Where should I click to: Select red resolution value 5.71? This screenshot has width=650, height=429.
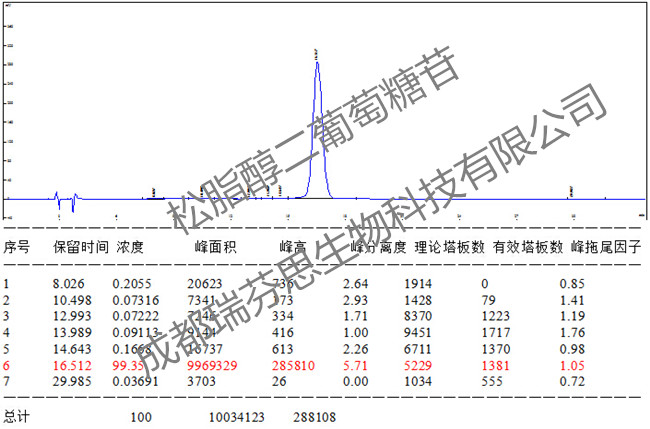coord(356,366)
